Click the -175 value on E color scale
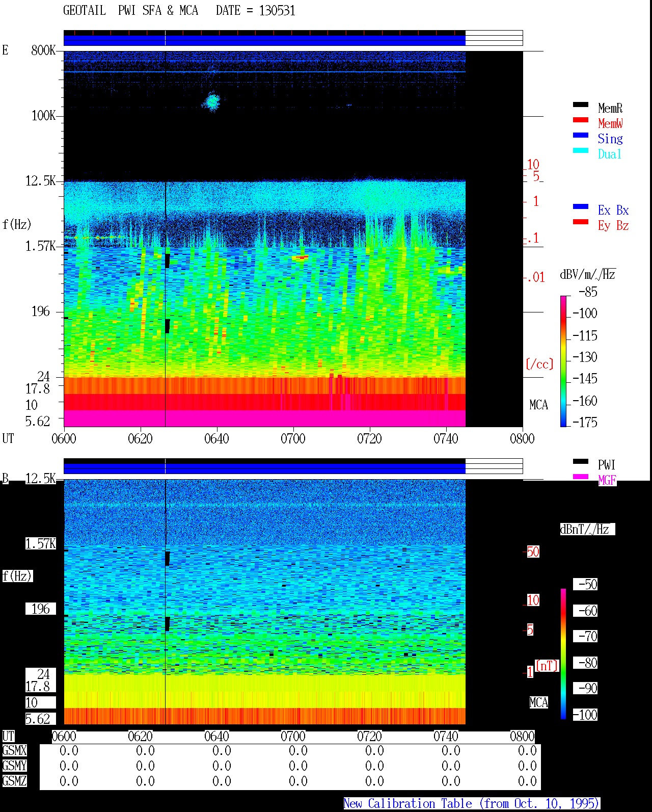 [x=585, y=422]
